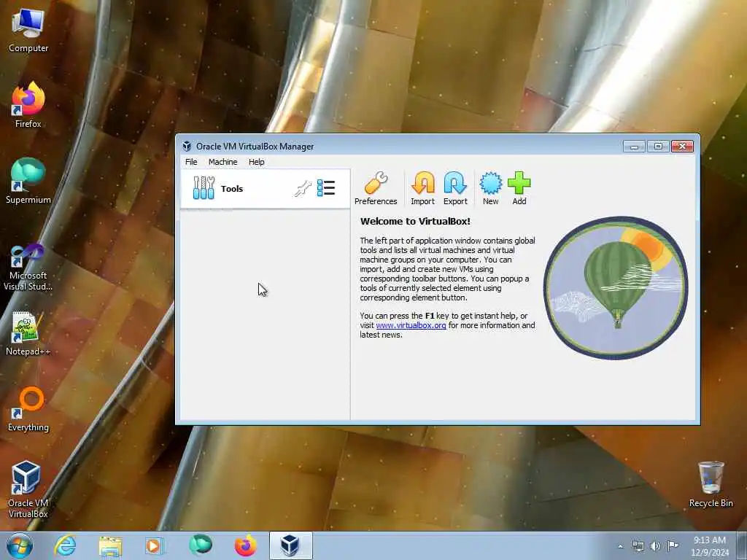Click the VirtualBox taskbar button
Viewport: 747px width, 560px height.
[x=290, y=545]
